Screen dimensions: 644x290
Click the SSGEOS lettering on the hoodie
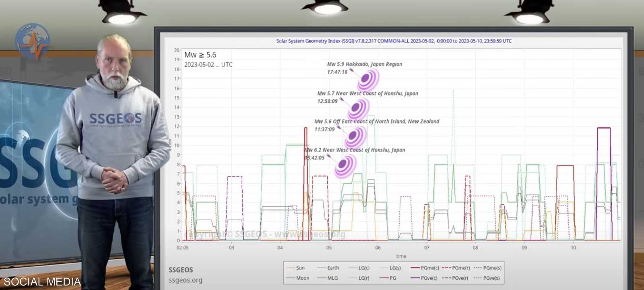116,118
